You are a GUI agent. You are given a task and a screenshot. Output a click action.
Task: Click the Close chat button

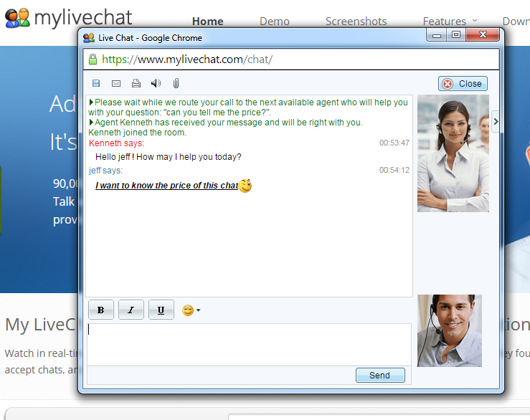(x=463, y=84)
